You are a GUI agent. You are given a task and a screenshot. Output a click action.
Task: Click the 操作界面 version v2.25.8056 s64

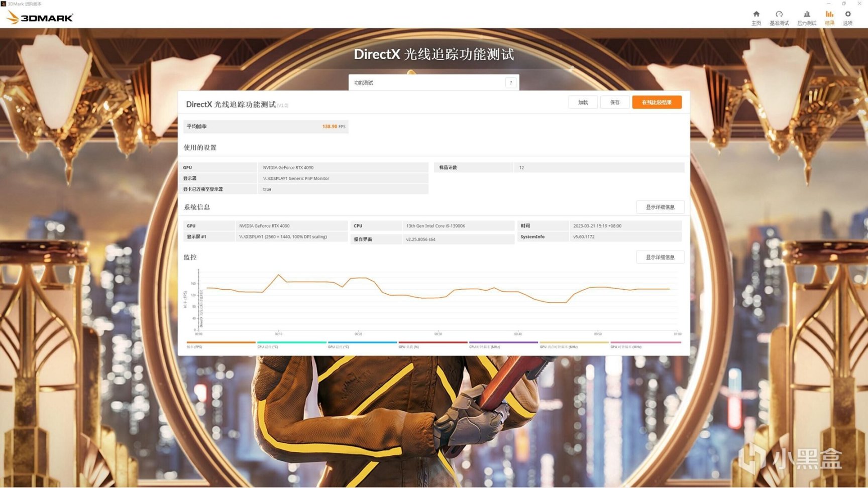pos(420,239)
